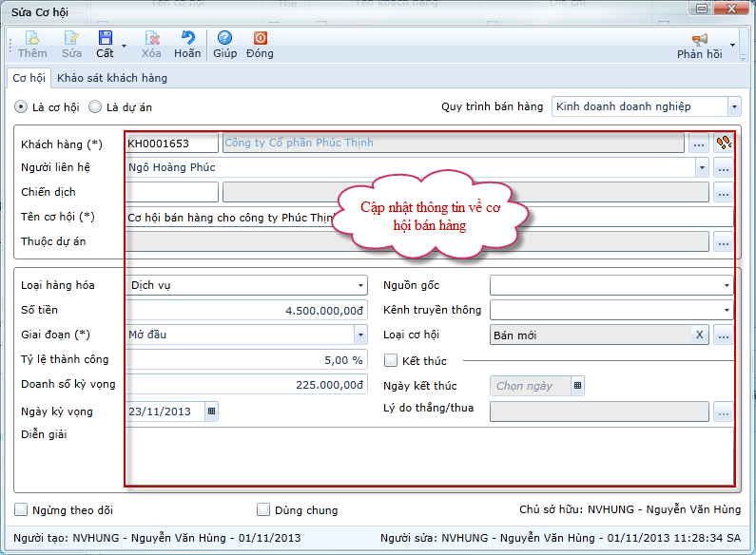Click the Đóng close icon
The width and height of the screenshot is (756, 555).
(260, 39)
